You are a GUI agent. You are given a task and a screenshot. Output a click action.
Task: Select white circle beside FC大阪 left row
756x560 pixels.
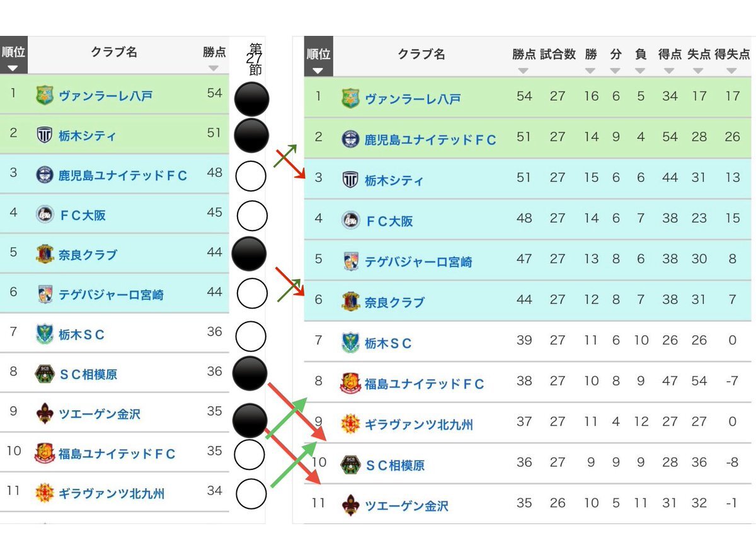(x=252, y=216)
